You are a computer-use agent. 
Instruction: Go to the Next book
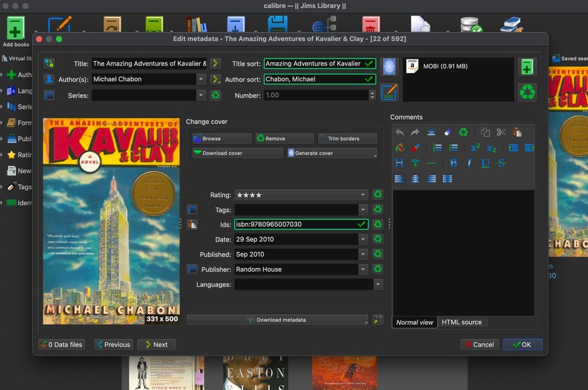[x=156, y=345]
